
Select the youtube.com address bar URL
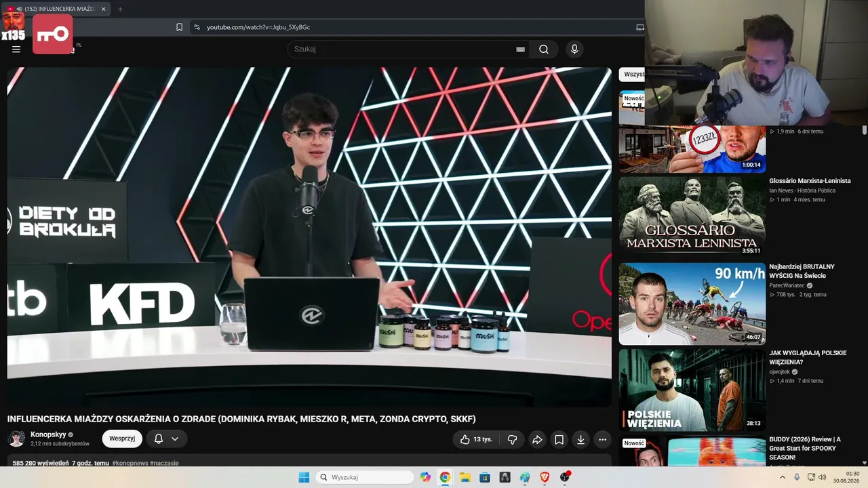click(258, 27)
